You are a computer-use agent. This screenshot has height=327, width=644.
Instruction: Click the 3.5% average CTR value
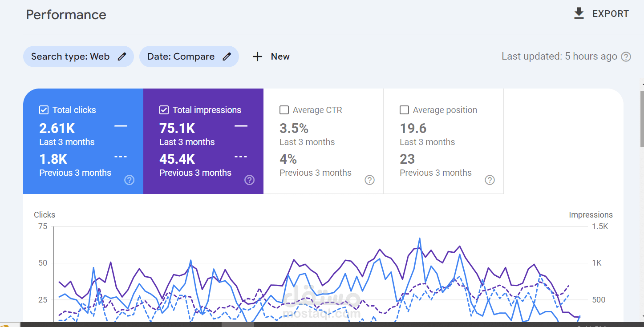294,129
